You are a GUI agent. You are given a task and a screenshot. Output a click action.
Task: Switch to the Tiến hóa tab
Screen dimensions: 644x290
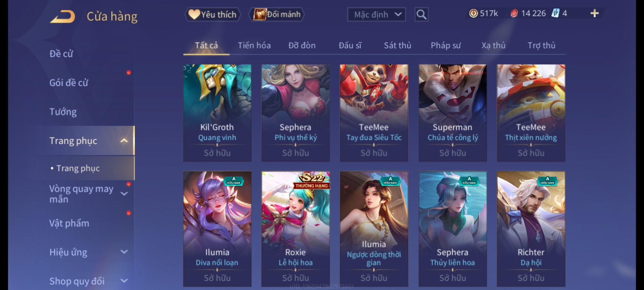(x=254, y=45)
